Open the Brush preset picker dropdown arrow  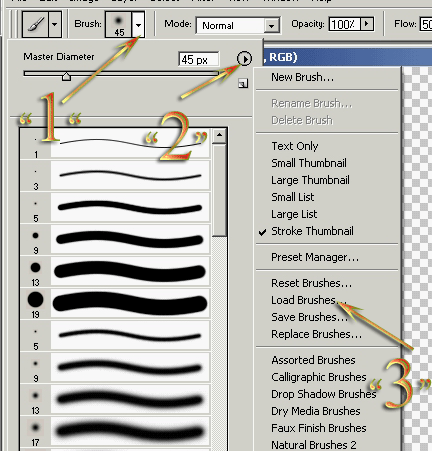pyautogui.click(x=138, y=24)
